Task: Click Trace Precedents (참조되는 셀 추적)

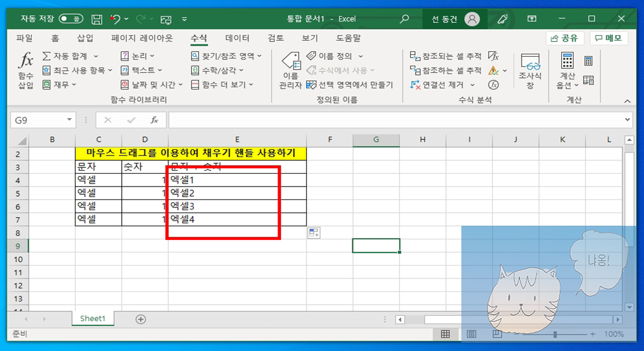Action: [x=446, y=56]
